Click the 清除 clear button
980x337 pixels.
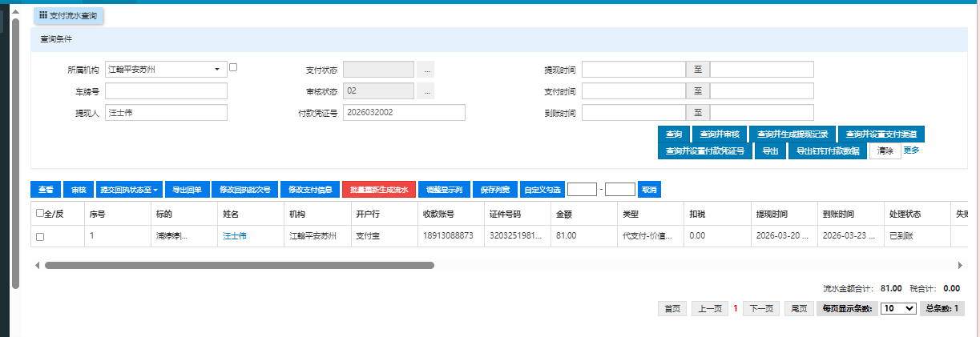[885, 150]
